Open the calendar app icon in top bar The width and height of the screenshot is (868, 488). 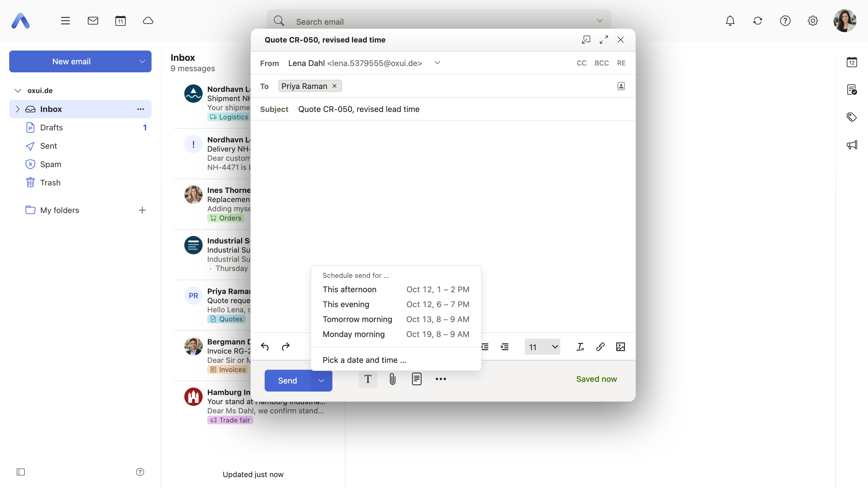[120, 21]
